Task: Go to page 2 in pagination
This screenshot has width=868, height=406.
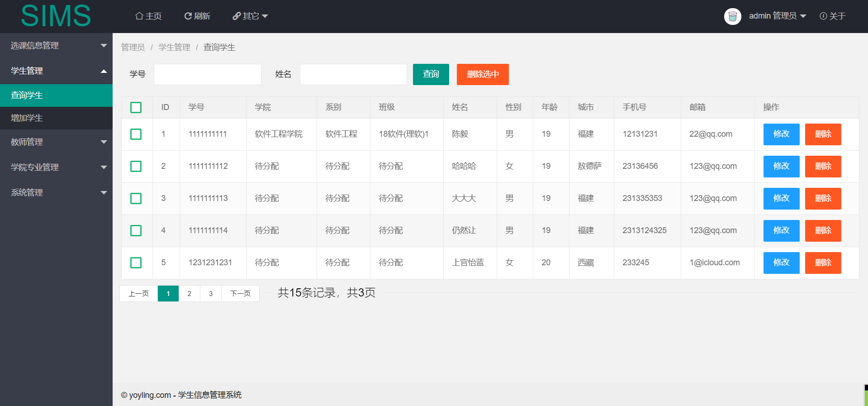Action: (x=190, y=293)
